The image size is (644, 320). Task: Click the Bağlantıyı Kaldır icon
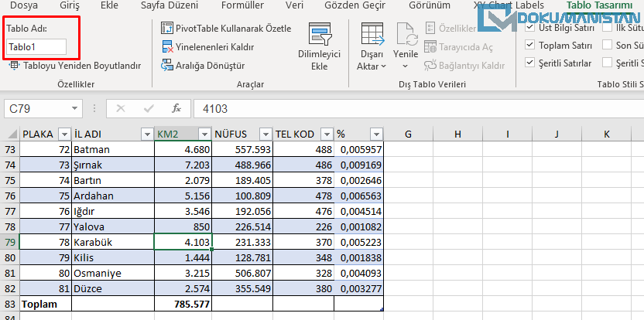[430, 65]
